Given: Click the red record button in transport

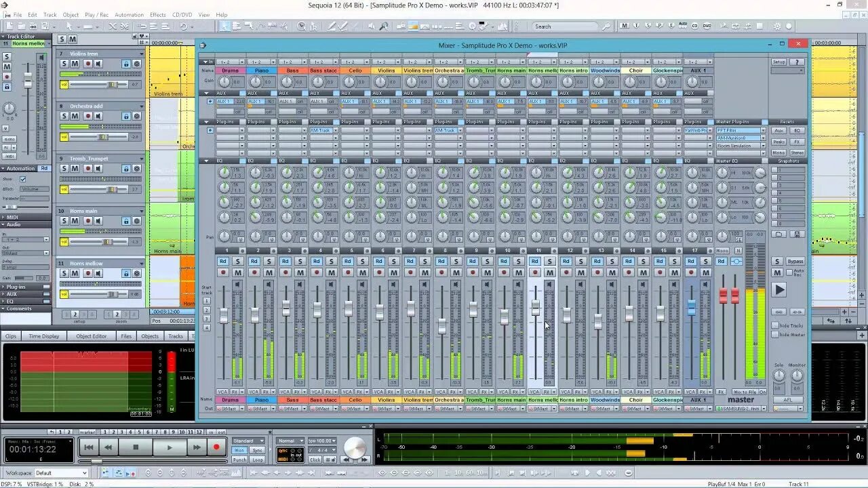Looking at the screenshot, I should click(x=216, y=447).
